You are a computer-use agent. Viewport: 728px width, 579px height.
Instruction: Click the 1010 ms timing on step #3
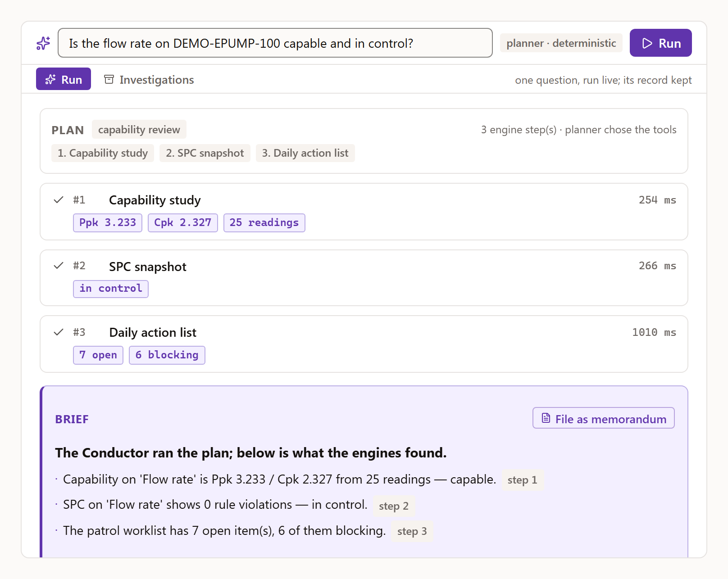click(654, 332)
